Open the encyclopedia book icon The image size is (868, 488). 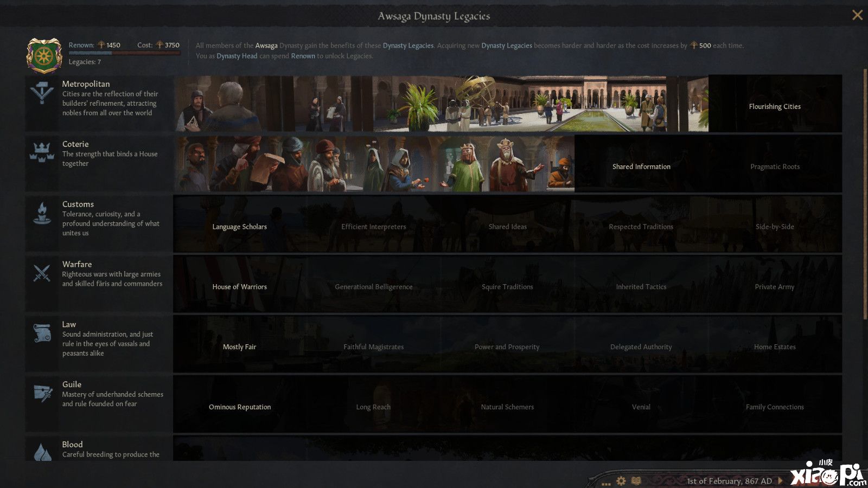point(636,481)
